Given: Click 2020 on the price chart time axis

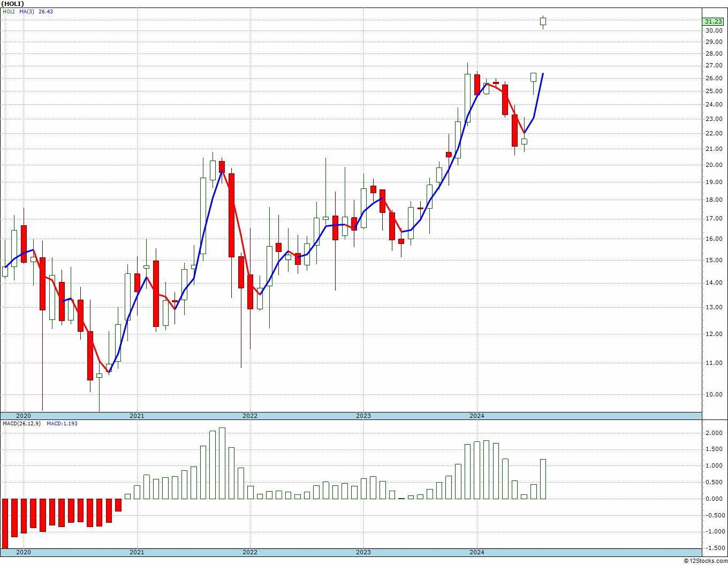Looking at the screenshot, I should coord(23,416).
